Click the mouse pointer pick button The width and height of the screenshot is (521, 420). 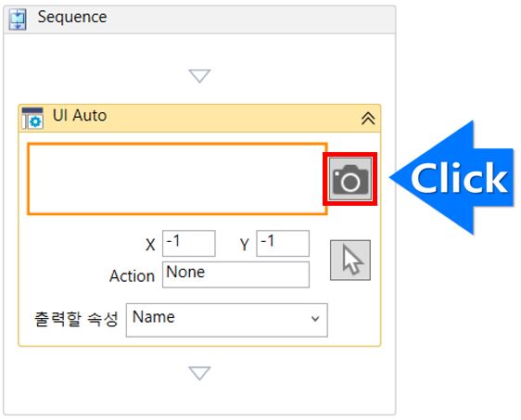pyautogui.click(x=350, y=261)
